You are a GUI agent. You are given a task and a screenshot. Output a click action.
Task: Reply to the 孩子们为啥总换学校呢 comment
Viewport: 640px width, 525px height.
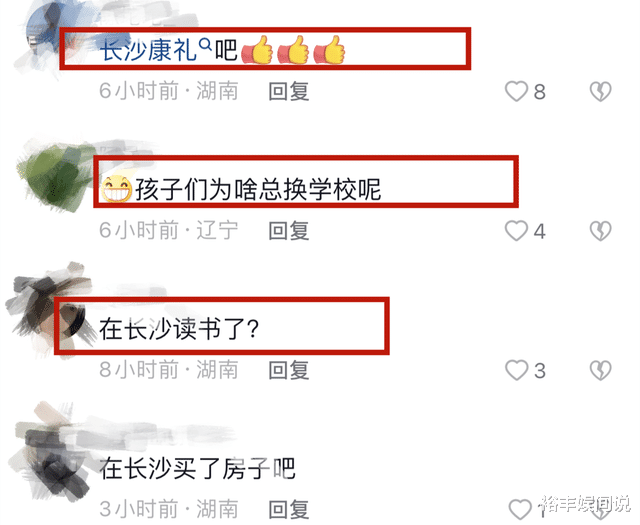pyautogui.click(x=289, y=231)
